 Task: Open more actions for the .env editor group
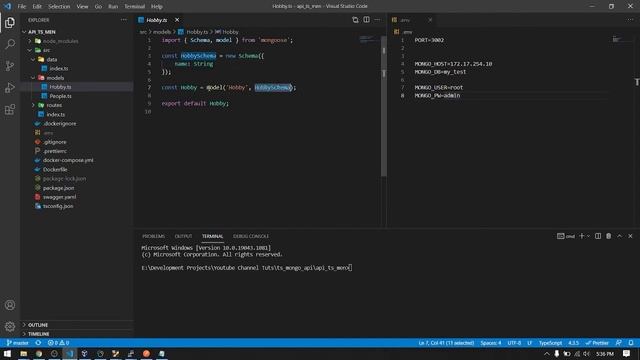pyautogui.click(x=631, y=20)
